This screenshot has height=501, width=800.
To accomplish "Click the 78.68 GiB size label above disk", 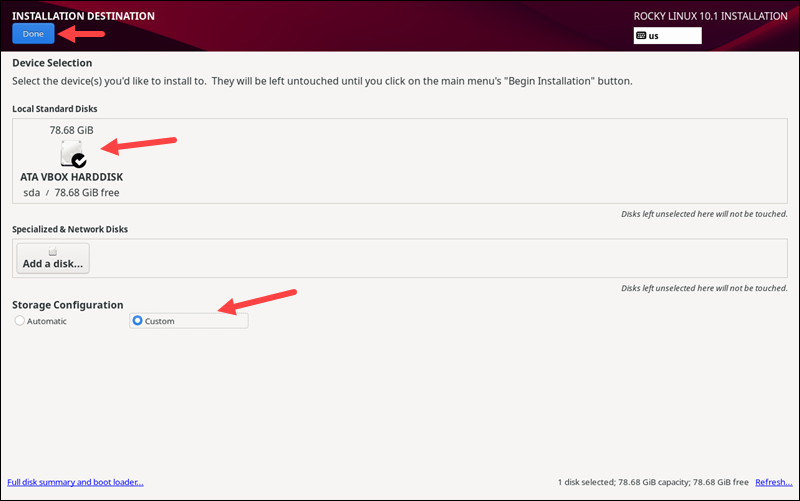I will tap(71, 130).
